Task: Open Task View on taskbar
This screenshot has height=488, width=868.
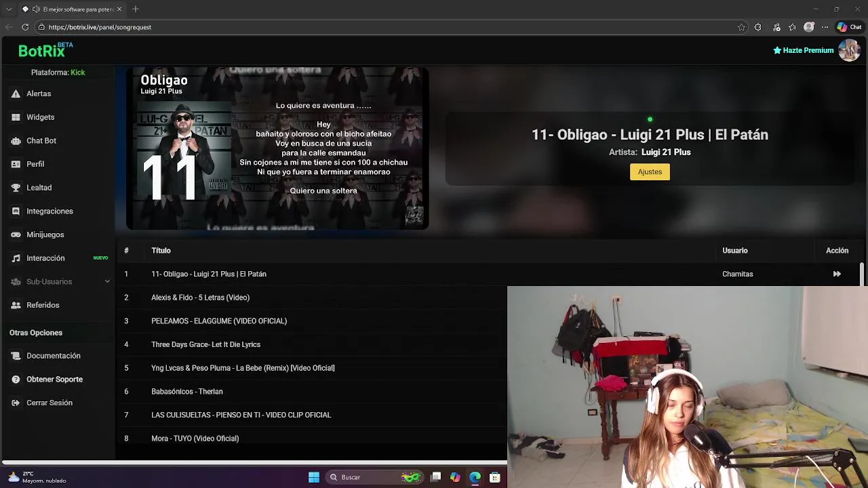Action: 436,477
